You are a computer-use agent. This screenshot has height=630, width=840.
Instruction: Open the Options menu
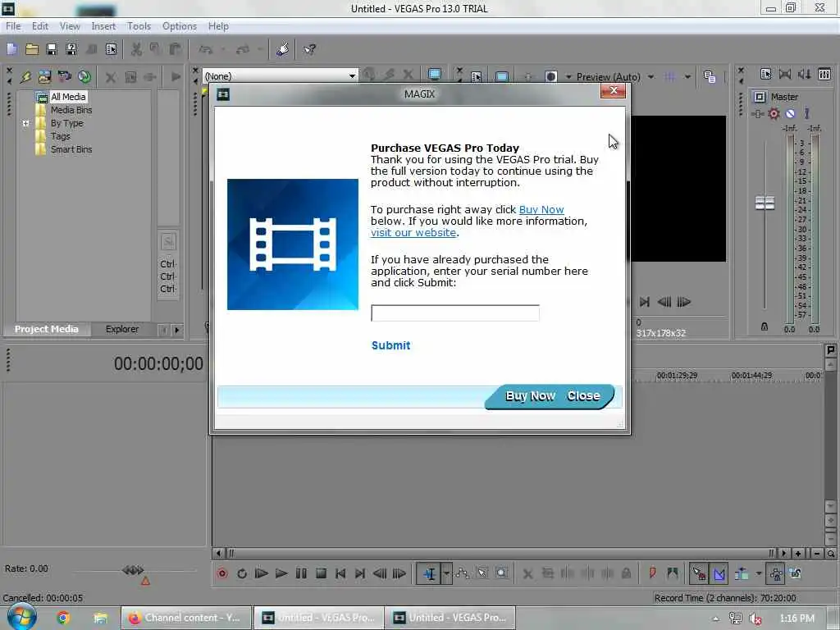pos(180,26)
